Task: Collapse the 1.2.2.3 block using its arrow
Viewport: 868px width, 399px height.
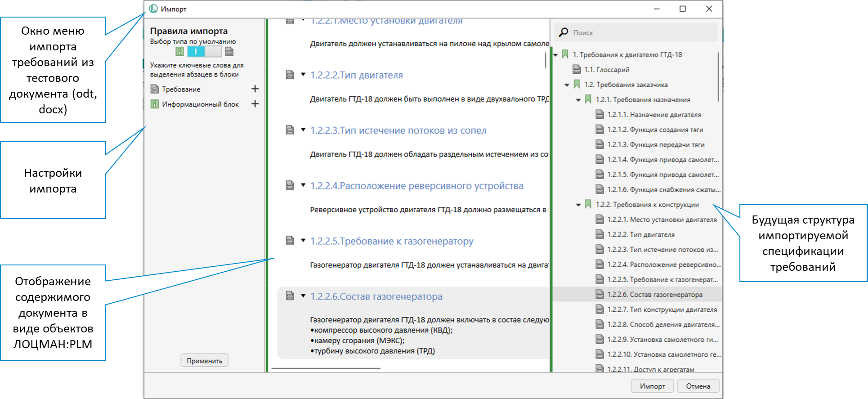Action: tap(303, 130)
